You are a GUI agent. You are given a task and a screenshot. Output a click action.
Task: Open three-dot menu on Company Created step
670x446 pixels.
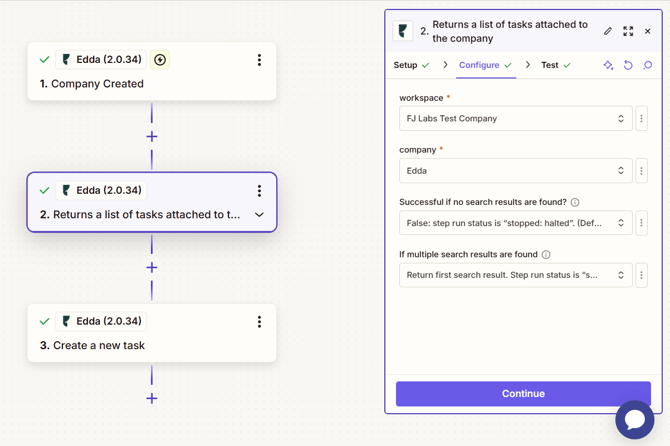click(x=259, y=60)
